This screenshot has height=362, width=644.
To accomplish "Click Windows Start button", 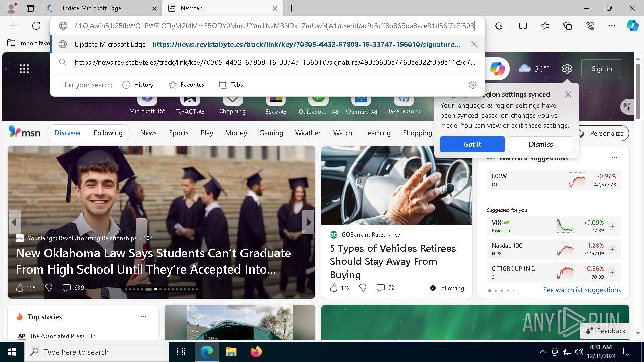I will (12, 352).
